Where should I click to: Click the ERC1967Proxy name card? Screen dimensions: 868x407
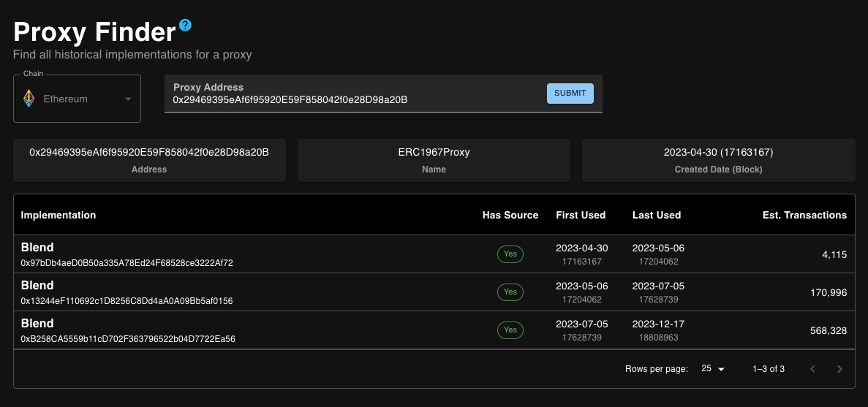pyautogui.click(x=434, y=160)
